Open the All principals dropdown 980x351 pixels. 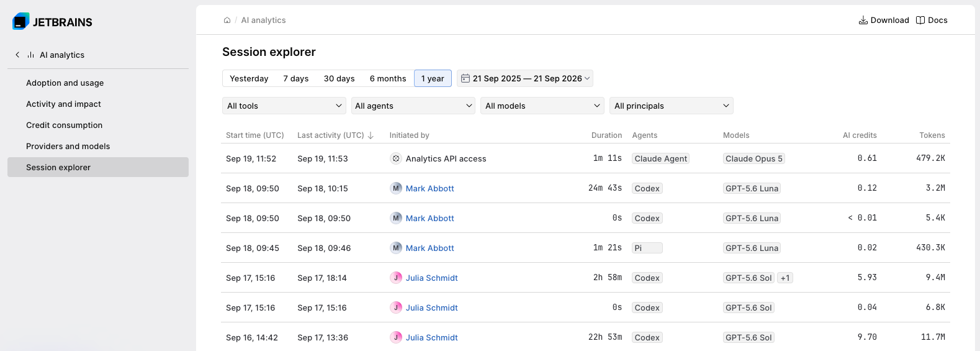coord(672,106)
